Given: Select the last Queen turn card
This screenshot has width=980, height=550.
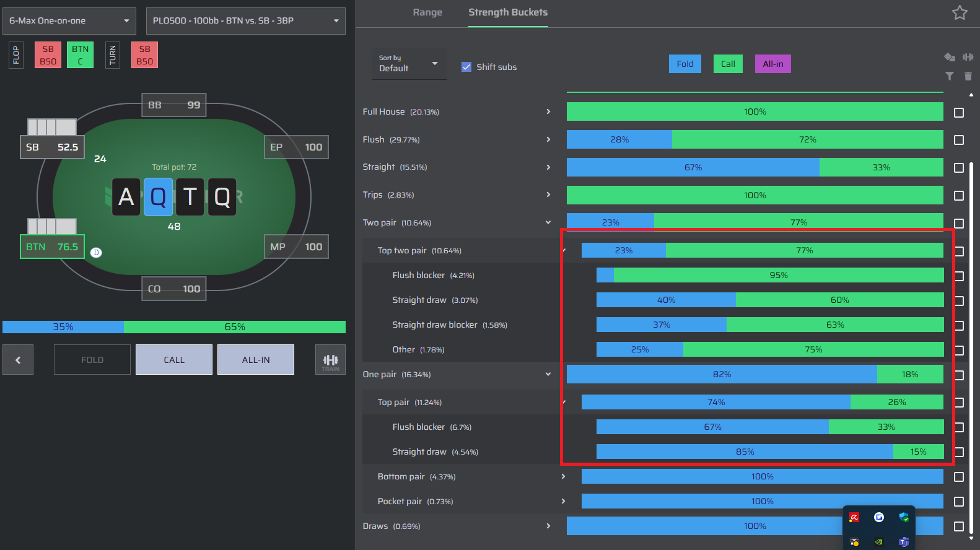Looking at the screenshot, I should pyautogui.click(x=222, y=197).
